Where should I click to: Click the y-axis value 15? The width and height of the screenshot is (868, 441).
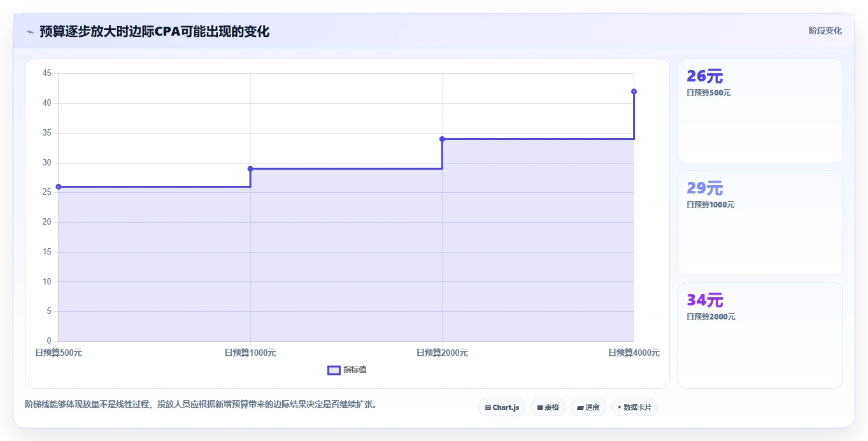[46, 252]
